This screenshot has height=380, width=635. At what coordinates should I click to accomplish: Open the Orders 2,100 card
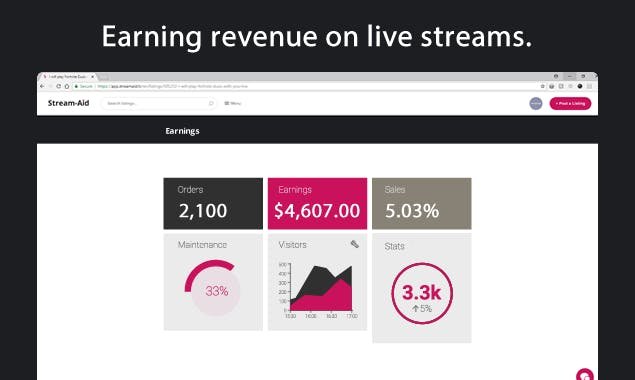click(213, 203)
